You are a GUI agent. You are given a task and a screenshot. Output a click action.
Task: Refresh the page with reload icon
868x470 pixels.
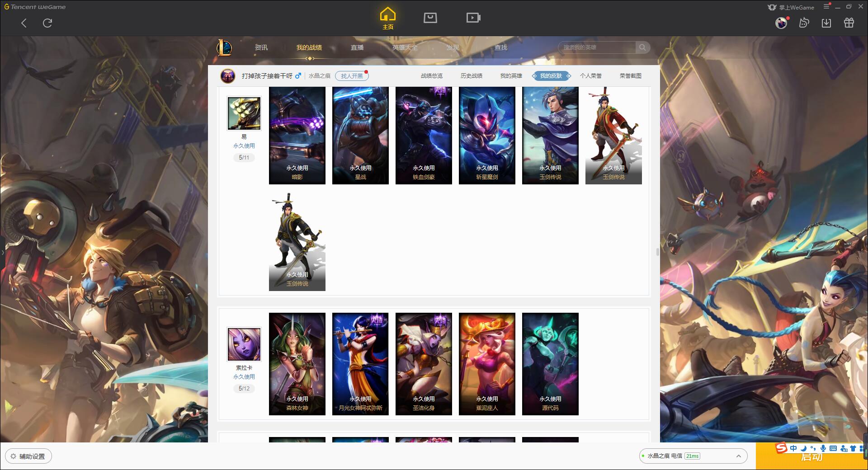(x=47, y=23)
